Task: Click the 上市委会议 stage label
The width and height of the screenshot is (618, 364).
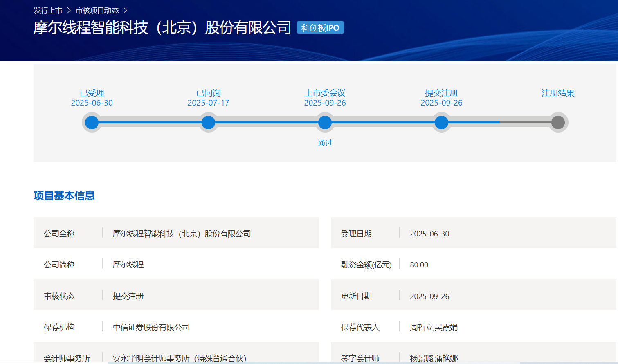Action: 325,93
